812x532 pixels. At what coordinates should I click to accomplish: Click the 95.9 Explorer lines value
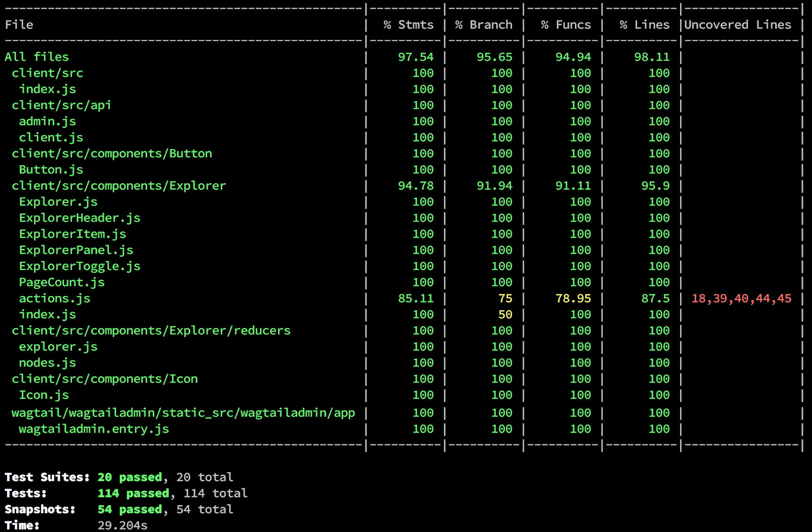coord(655,186)
